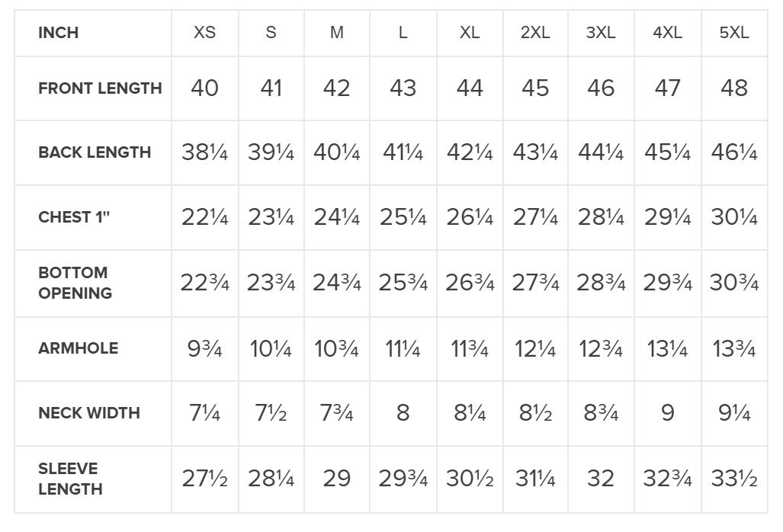Image resolution: width=783 pixels, height=532 pixels.
Task: Select front length value 43 for L
Action: [403, 88]
